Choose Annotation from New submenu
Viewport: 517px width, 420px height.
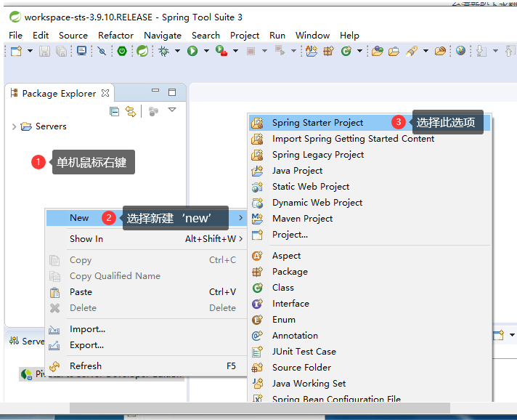point(370,336)
